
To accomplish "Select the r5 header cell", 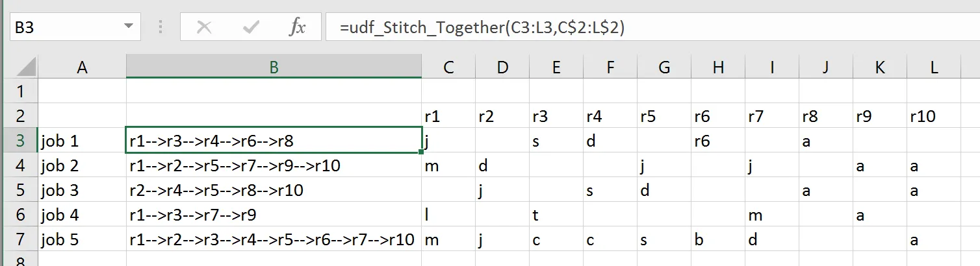I will coord(664,116).
